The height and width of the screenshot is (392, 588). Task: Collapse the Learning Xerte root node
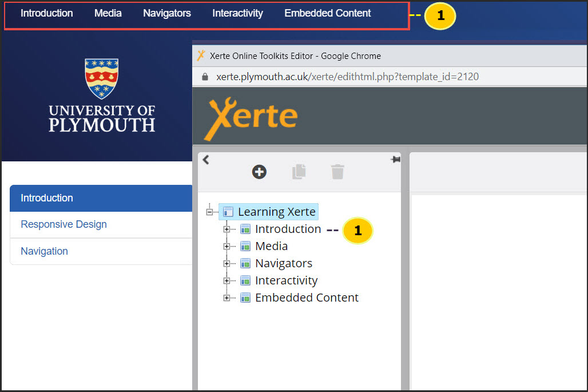tap(210, 211)
